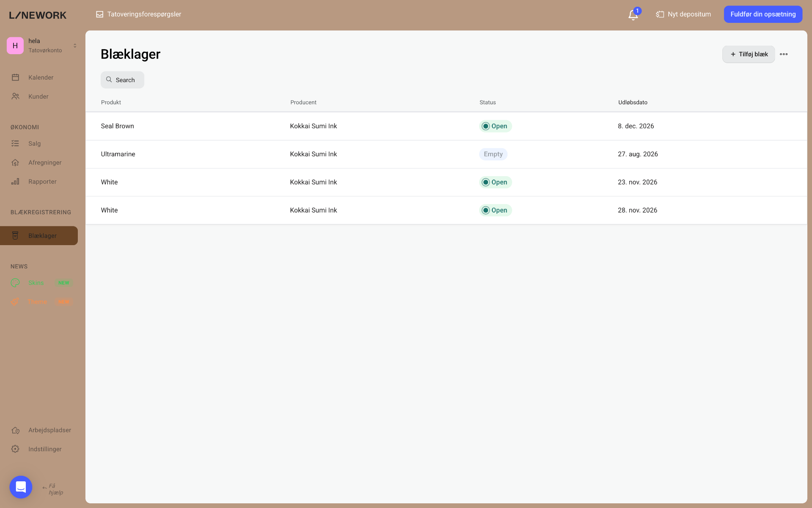Open Kalender in the sidebar
812x508 pixels.
point(39,77)
